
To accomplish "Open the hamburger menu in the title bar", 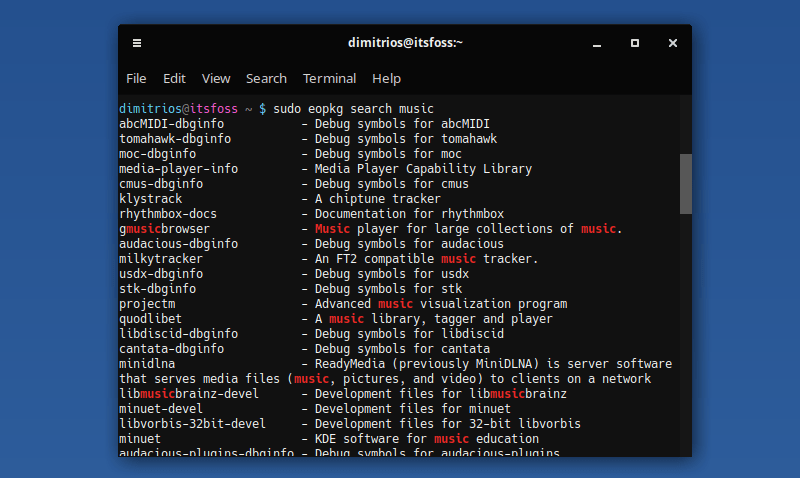I will (137, 43).
